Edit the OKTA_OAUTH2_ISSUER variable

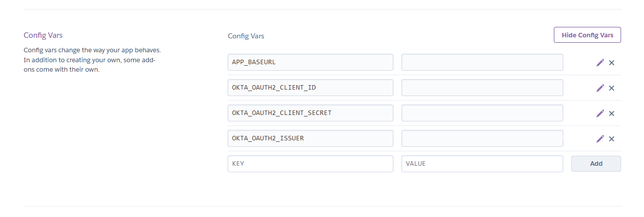(x=600, y=139)
